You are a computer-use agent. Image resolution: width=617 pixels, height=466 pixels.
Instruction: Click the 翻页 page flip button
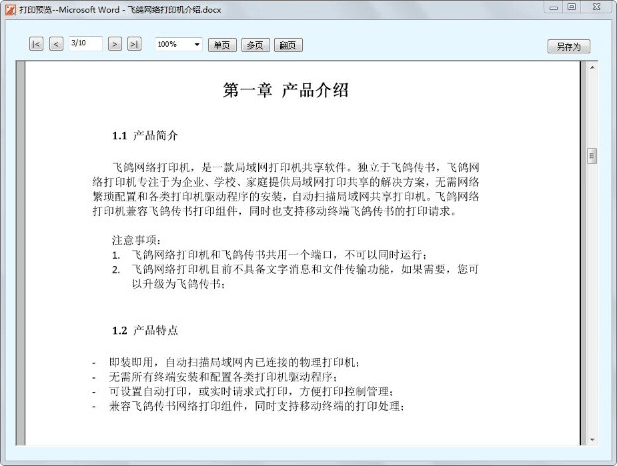(288, 45)
